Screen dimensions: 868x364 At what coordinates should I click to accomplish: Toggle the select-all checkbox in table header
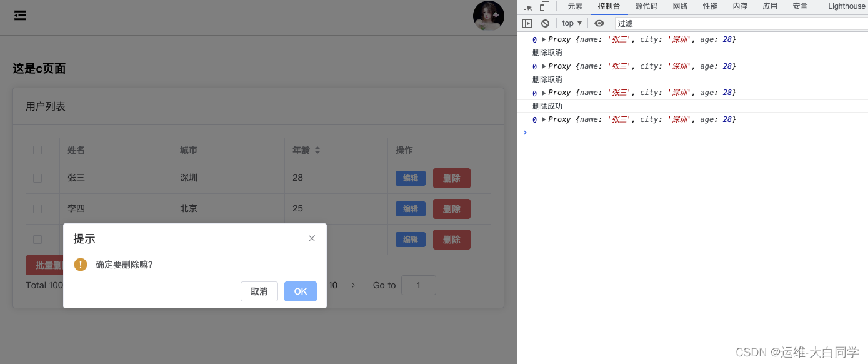pos(37,150)
